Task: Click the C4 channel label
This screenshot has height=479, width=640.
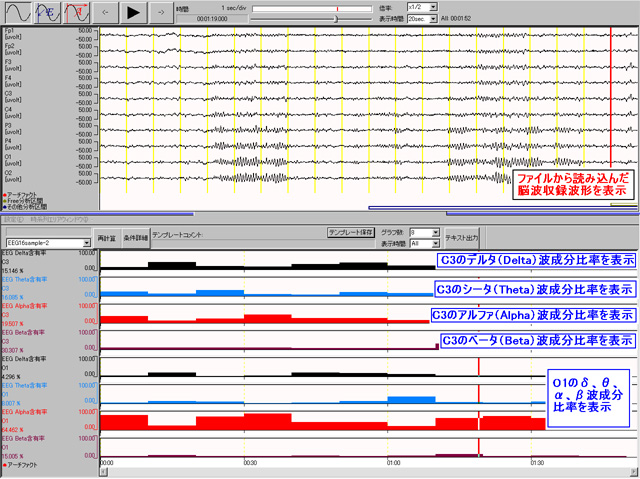Action: [8, 109]
